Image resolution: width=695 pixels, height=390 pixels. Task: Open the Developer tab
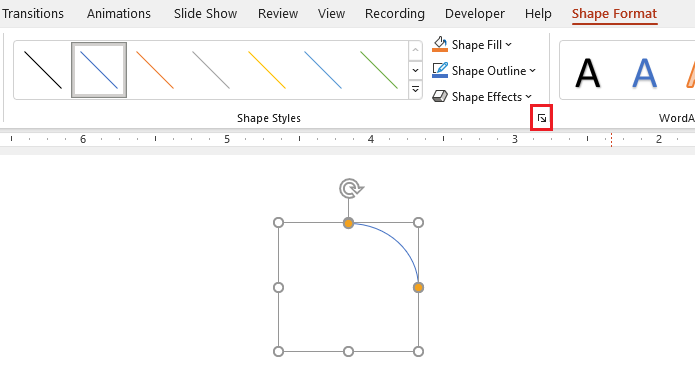pos(475,14)
